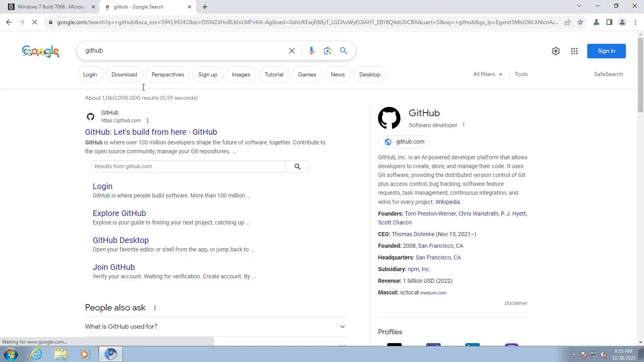Switch to the Windows 7 Build 7068 tab
Viewport: 644px width, 362px height.
click(x=51, y=7)
